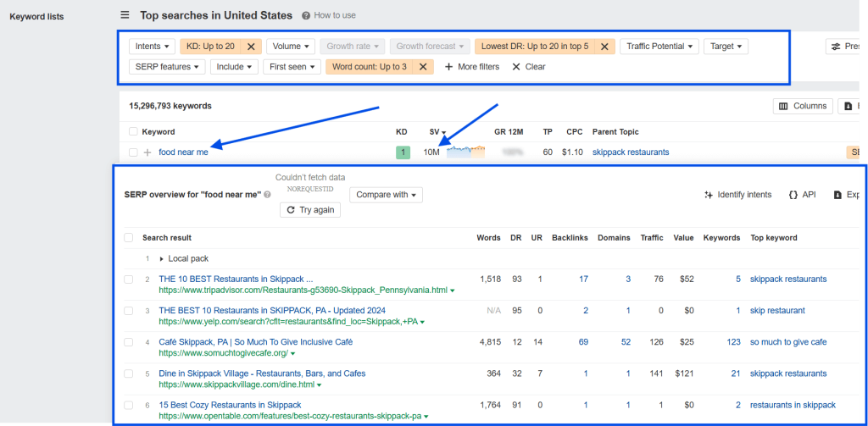The width and height of the screenshot is (868, 426).
Task: Click the plus icon beside food near me
Action: [147, 152]
